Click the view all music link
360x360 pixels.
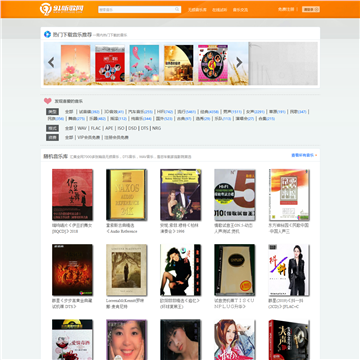(x=304, y=155)
